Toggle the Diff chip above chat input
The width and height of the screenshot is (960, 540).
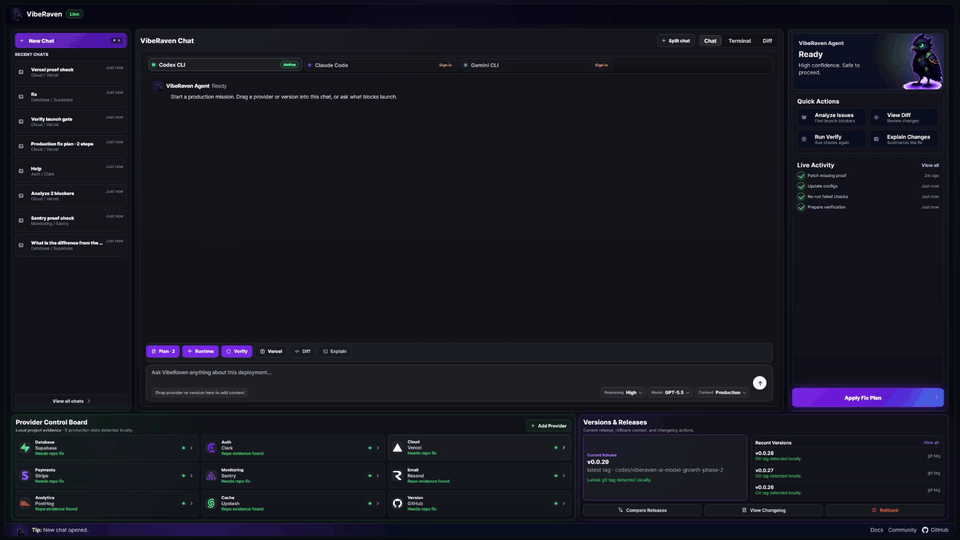[x=302, y=351]
